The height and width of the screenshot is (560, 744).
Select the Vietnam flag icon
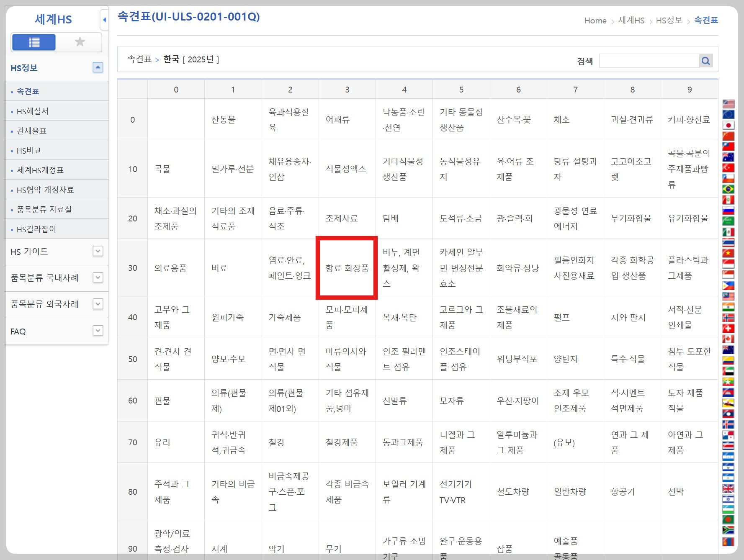(729, 254)
